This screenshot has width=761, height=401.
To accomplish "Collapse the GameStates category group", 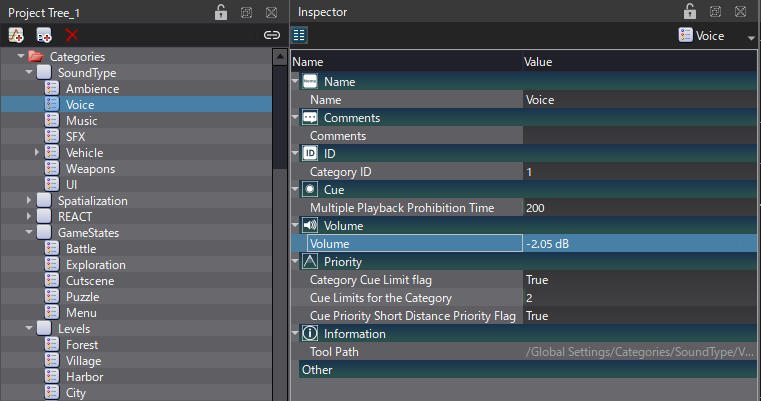I will coord(29,232).
